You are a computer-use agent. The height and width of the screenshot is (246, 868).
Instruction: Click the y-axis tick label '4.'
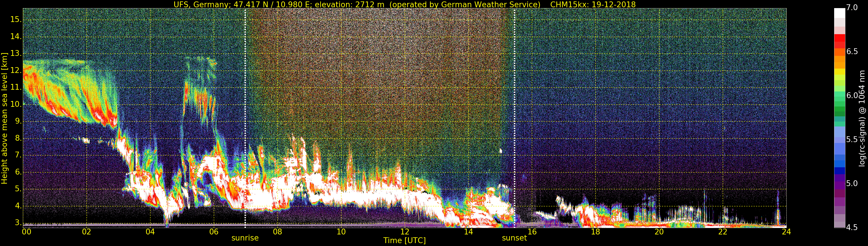18,206
